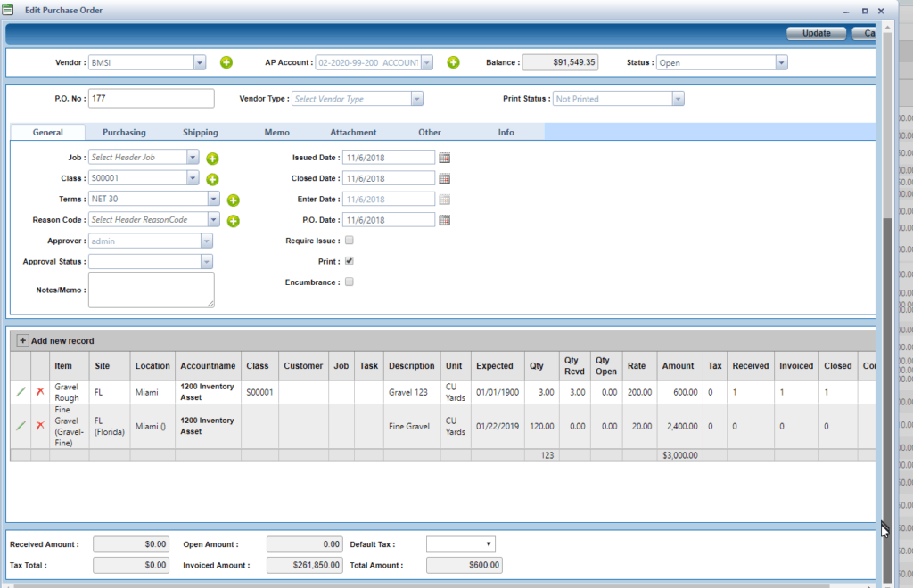Uncheck the Print checkbox

[x=350, y=261]
